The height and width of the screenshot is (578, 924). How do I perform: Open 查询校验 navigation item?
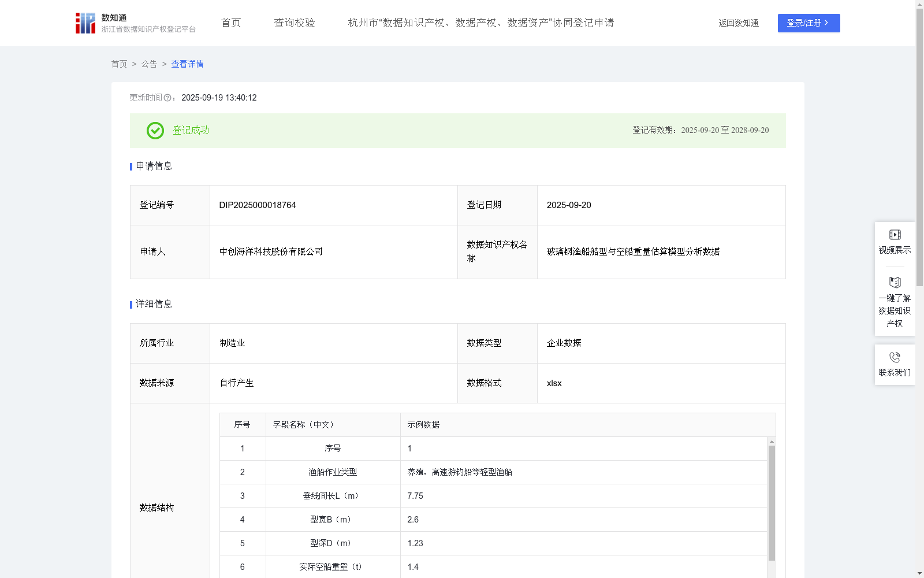coord(295,23)
